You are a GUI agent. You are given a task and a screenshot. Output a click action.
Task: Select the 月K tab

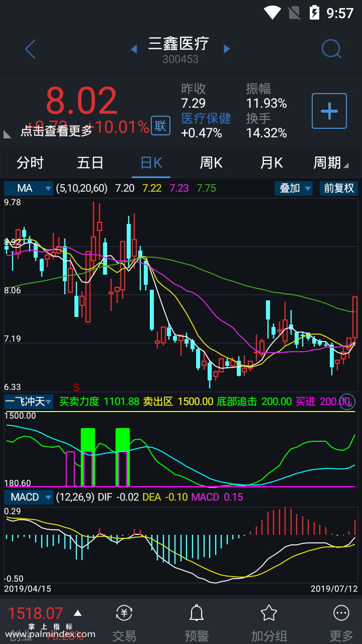point(271,163)
